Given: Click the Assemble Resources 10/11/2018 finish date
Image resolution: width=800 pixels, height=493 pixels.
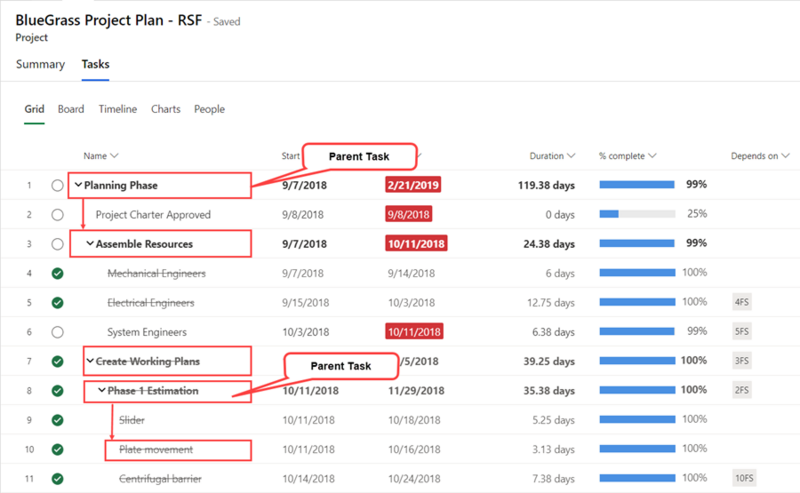Looking at the screenshot, I should pyautogui.click(x=416, y=243).
